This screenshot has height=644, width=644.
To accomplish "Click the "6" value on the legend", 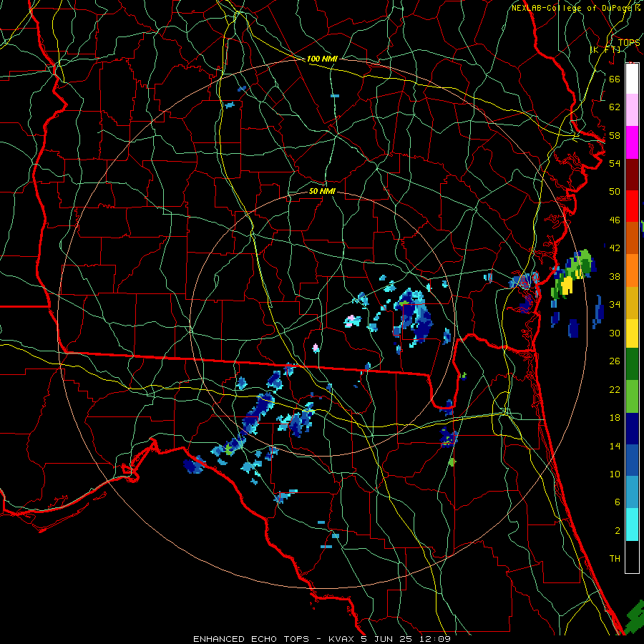I will pos(618,502).
